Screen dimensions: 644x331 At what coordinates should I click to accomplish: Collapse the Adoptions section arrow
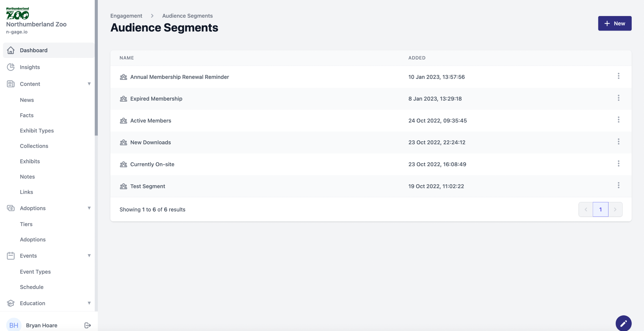89,208
